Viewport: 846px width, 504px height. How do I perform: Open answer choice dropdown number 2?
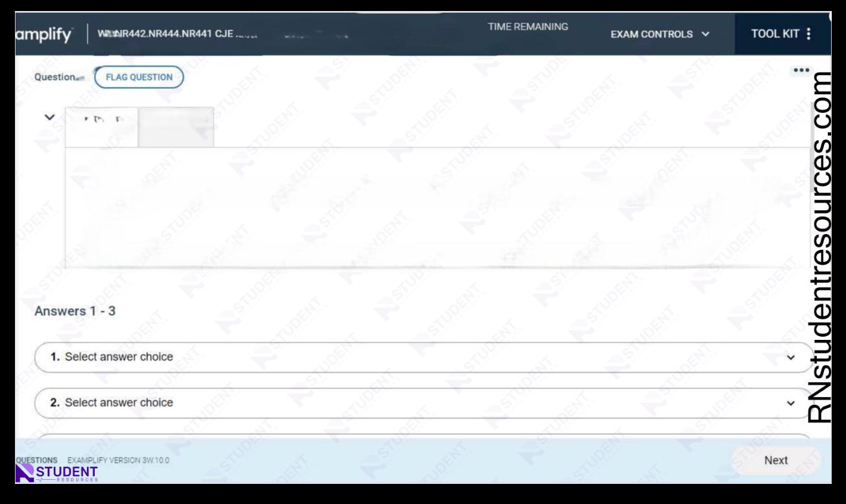[423, 403]
